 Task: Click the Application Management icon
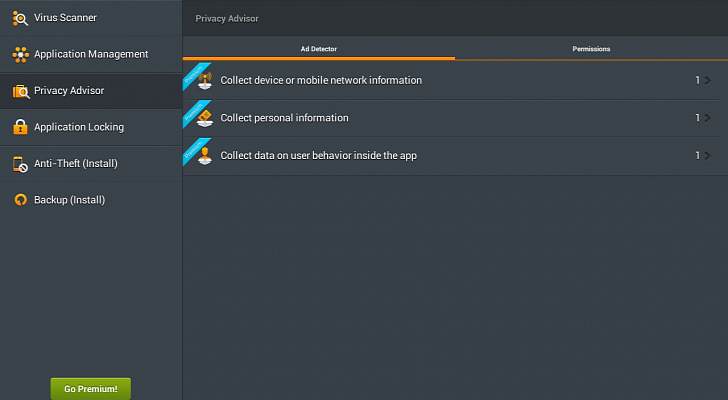tap(20, 54)
